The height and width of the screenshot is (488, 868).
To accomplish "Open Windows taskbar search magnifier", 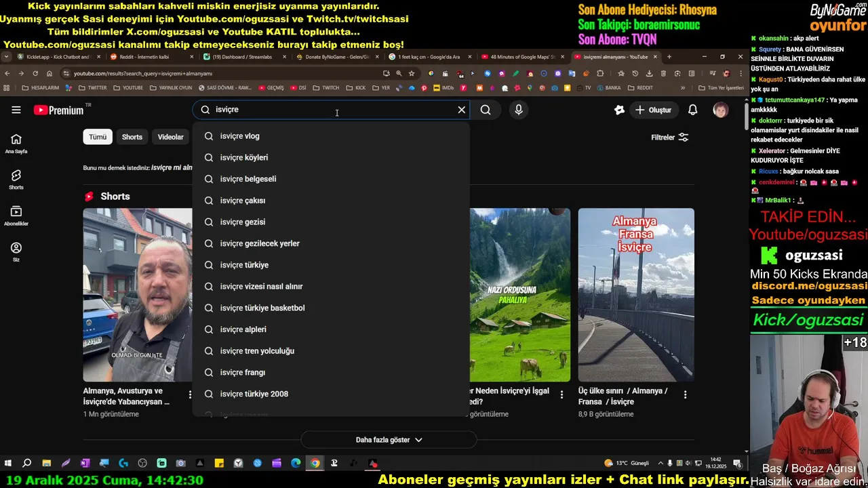I will coord(27,464).
